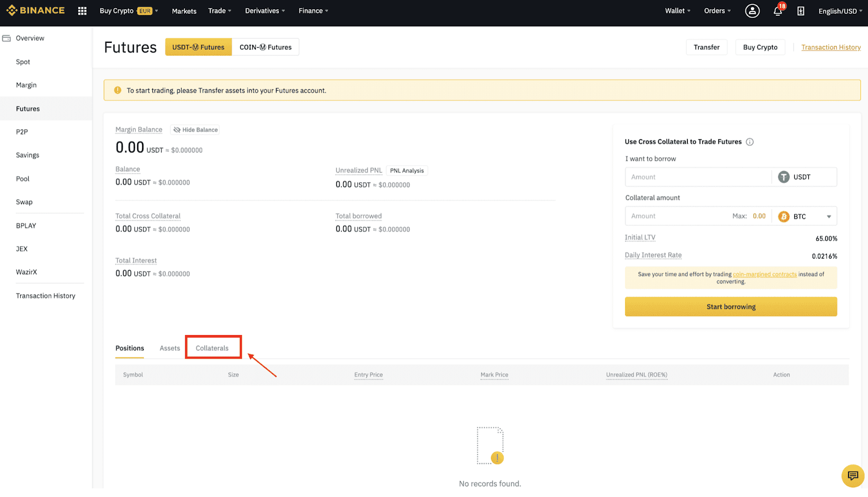Open Swap in the sidebar
868x497 pixels.
coord(24,202)
